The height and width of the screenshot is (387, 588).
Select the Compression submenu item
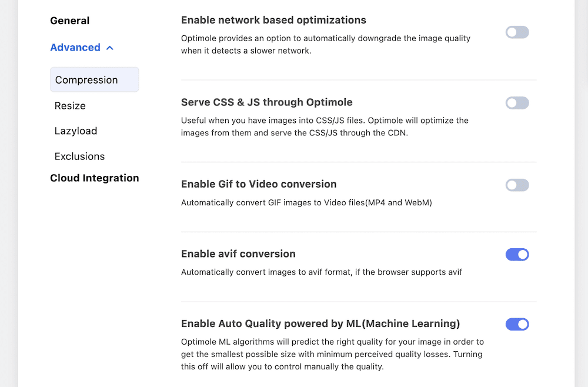click(95, 79)
